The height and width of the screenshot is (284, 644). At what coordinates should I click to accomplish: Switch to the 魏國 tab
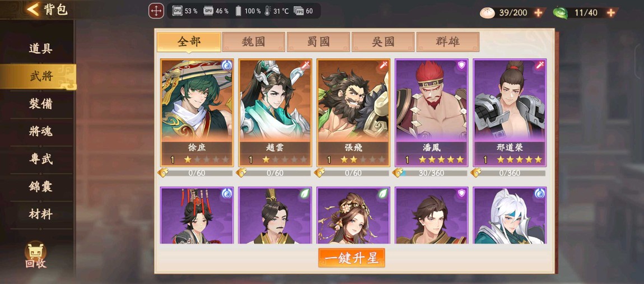tap(254, 41)
